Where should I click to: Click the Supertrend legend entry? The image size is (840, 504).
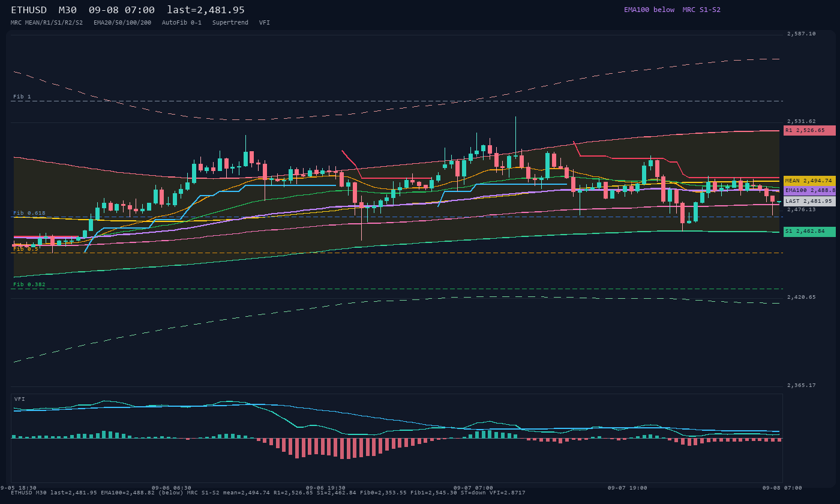pyautogui.click(x=230, y=22)
